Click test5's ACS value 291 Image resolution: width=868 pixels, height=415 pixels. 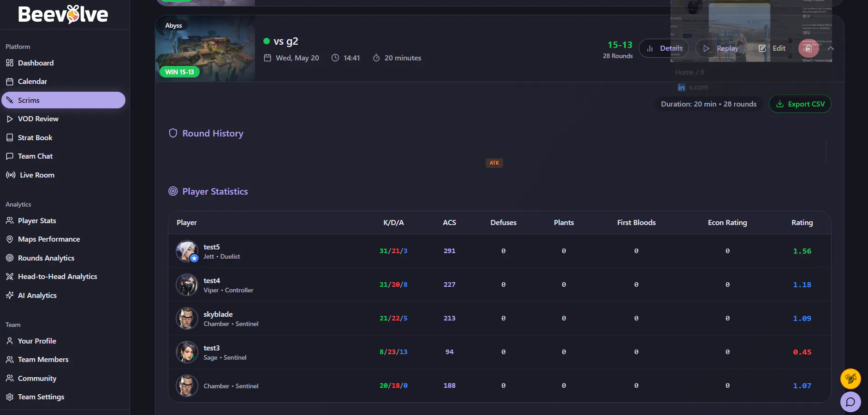click(450, 251)
